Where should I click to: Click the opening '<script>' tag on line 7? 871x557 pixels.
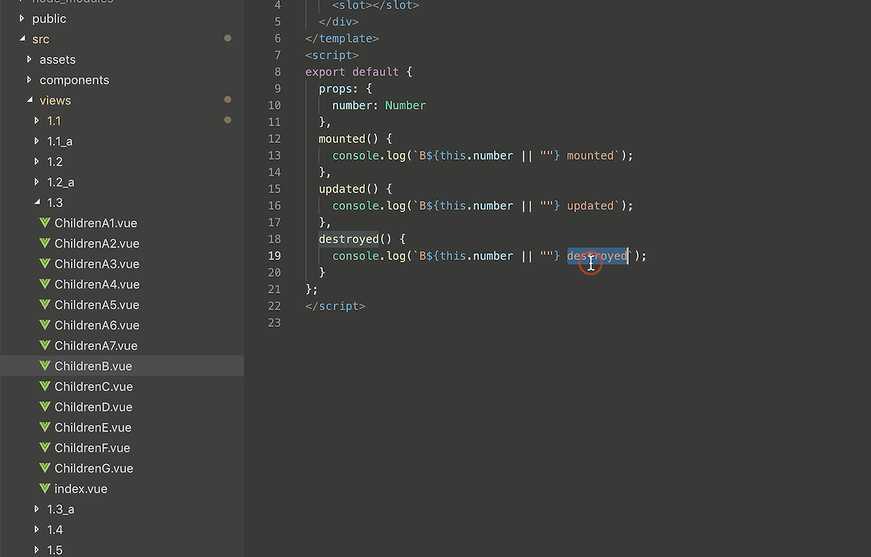pos(332,55)
